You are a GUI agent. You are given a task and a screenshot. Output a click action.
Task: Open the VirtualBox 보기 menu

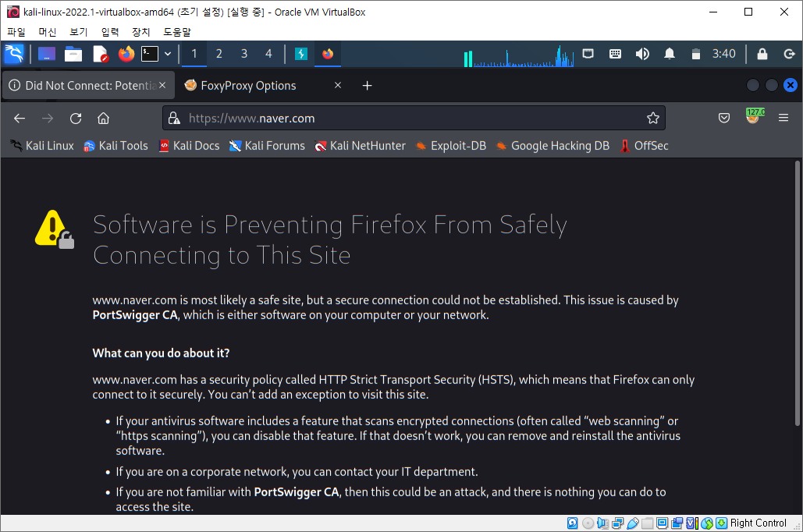coord(78,32)
